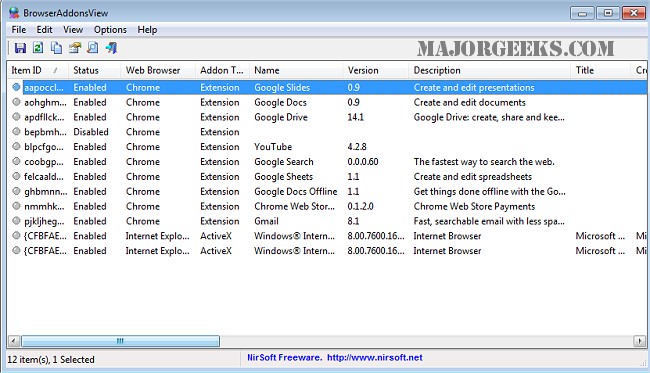650x373 pixels.
Task: Click the bullet icon of the ghbmnn row
Action: tap(16, 191)
